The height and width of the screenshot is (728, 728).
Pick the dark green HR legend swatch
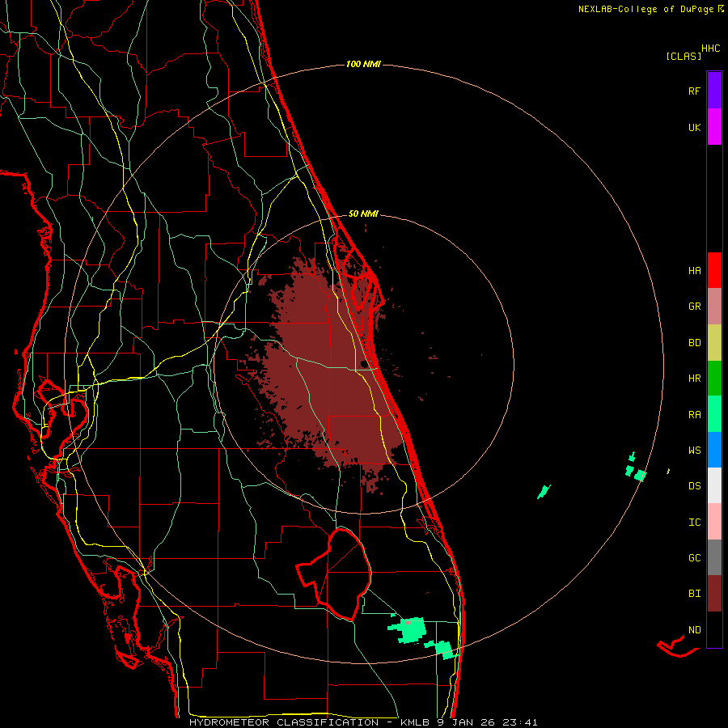point(714,379)
